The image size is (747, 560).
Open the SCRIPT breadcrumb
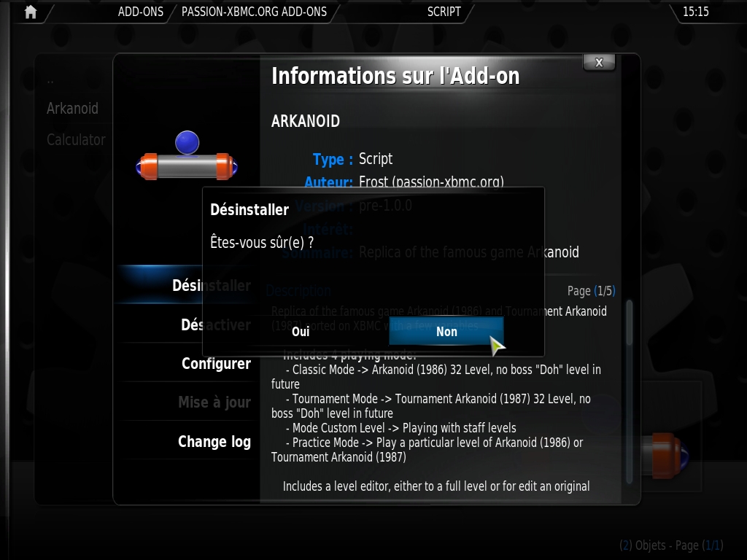tap(444, 12)
